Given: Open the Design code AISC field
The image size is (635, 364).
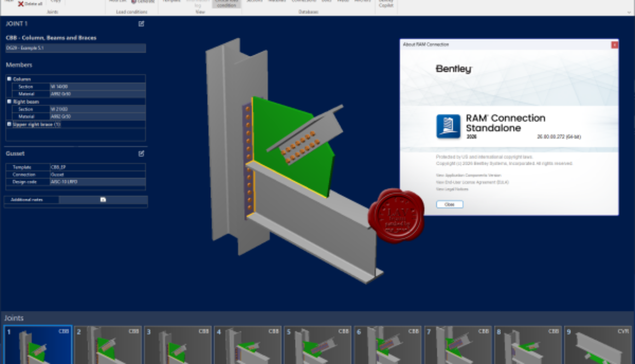Looking at the screenshot, I should pyautogui.click(x=97, y=182).
